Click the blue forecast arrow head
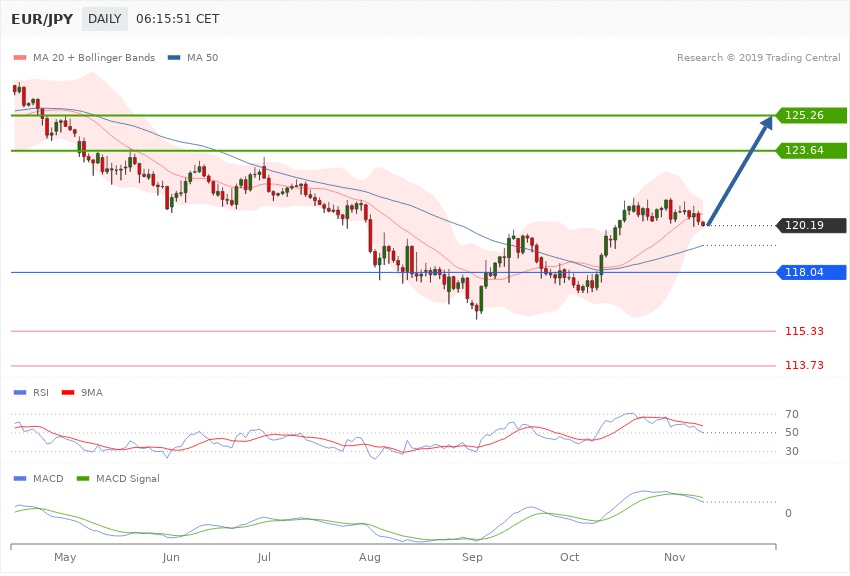850x576 pixels. tap(769, 122)
